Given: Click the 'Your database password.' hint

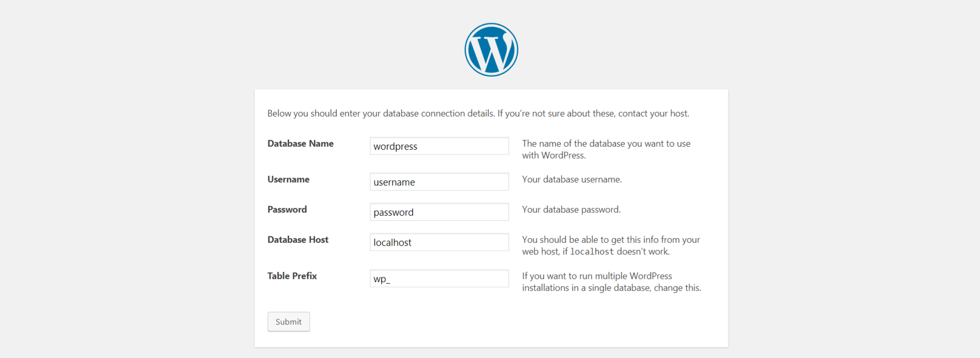Looking at the screenshot, I should click(572, 210).
